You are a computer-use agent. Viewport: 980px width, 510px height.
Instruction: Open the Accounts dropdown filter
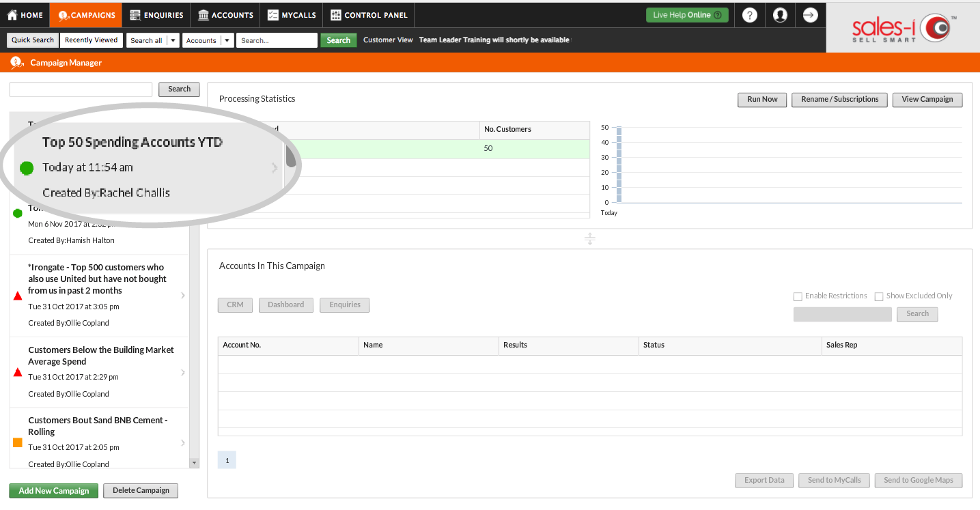coord(208,40)
